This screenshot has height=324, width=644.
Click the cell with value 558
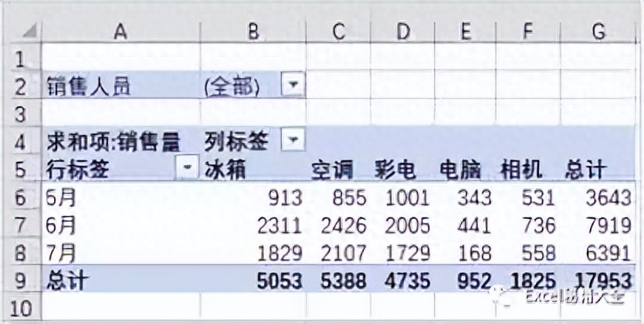pos(527,253)
